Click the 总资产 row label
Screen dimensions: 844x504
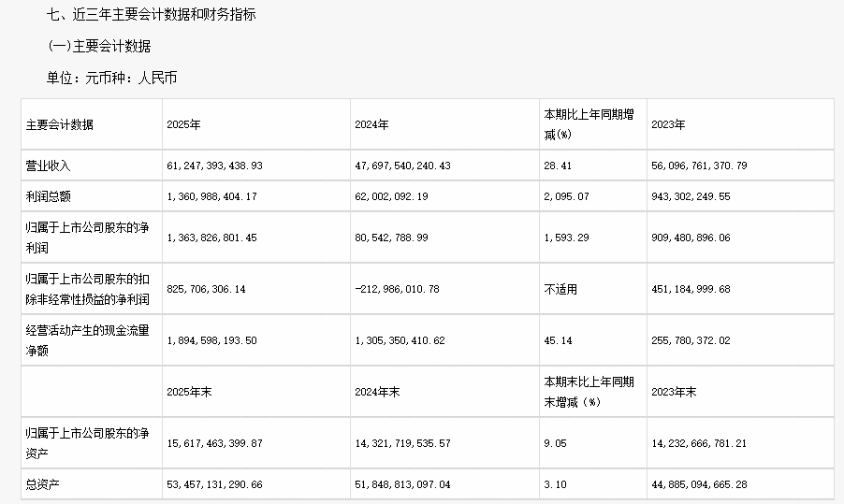pos(43,484)
